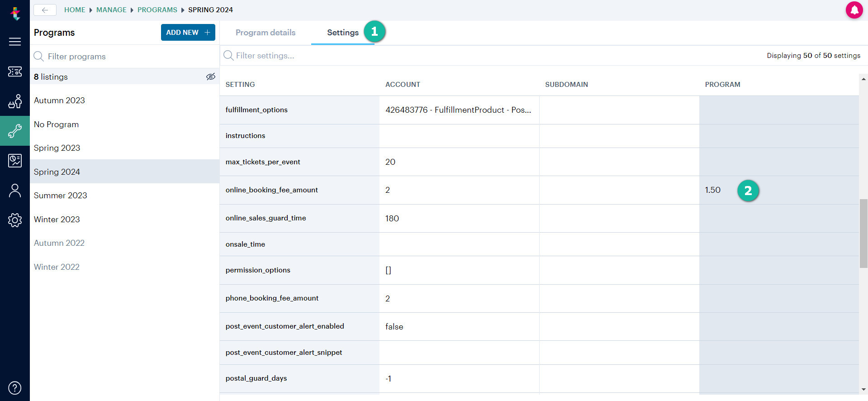Click max_tickets_per_event account value 20
The height and width of the screenshot is (401, 868).
390,162
